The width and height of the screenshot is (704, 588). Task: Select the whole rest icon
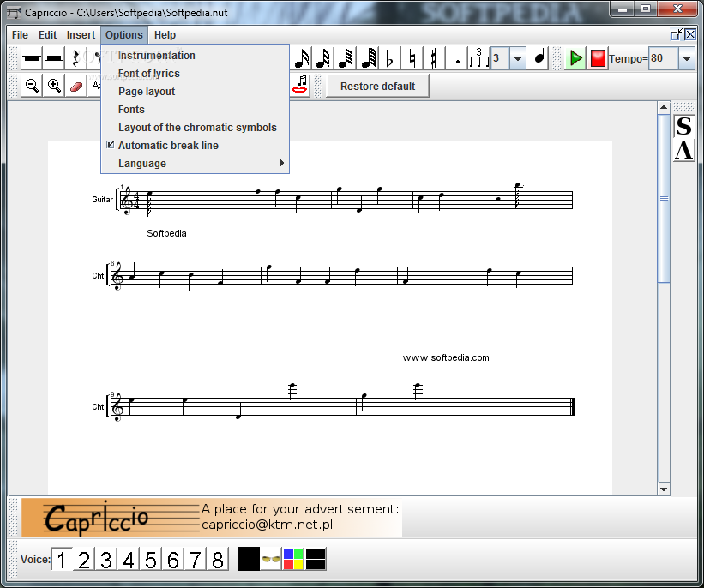pyautogui.click(x=32, y=58)
